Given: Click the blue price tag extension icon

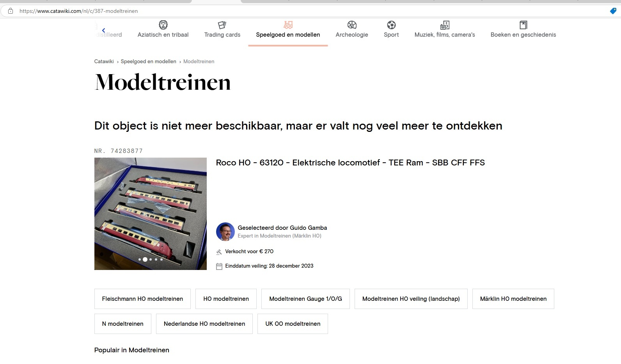Looking at the screenshot, I should 613,11.
